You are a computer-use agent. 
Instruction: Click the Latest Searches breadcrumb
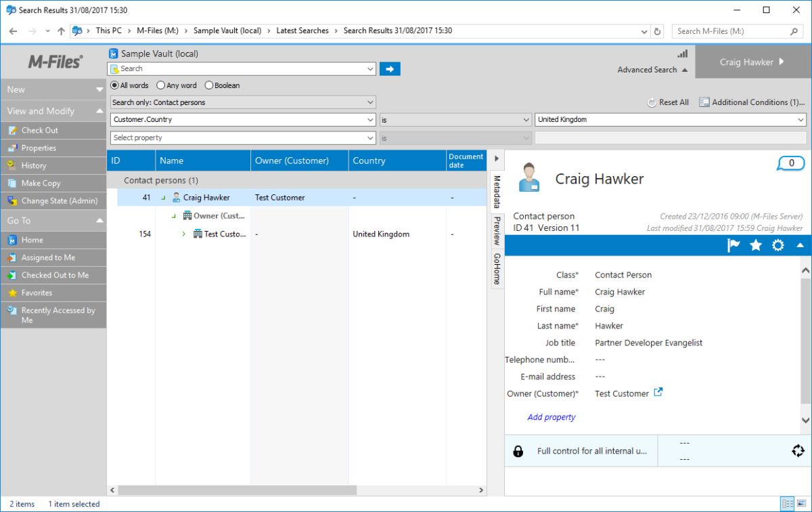pyautogui.click(x=302, y=30)
